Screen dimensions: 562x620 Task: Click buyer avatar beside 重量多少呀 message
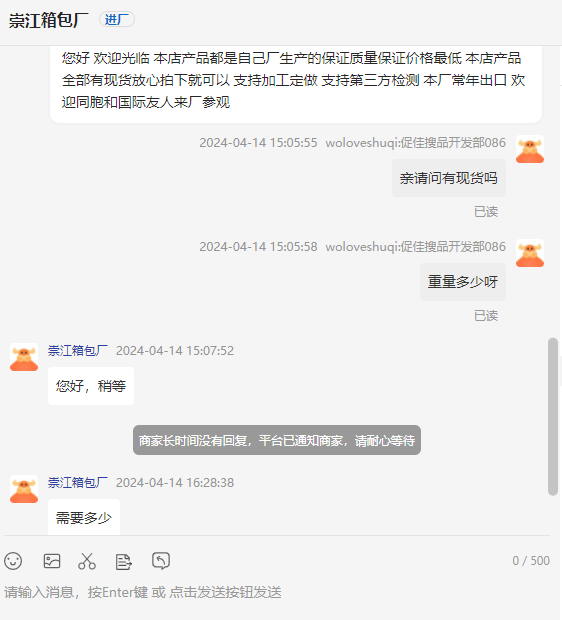(x=530, y=253)
